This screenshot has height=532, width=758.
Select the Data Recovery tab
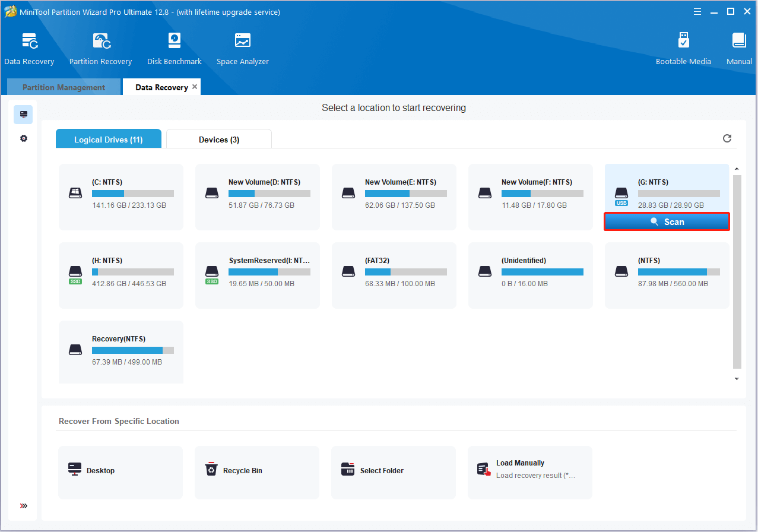161,87
